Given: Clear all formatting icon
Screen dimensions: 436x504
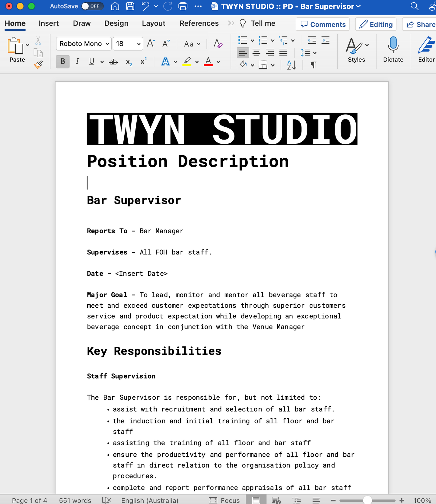Looking at the screenshot, I should click(218, 44).
